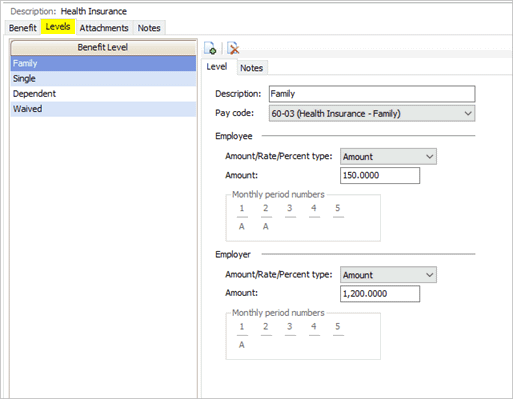Click Employer monthly period number 1

click(242, 327)
